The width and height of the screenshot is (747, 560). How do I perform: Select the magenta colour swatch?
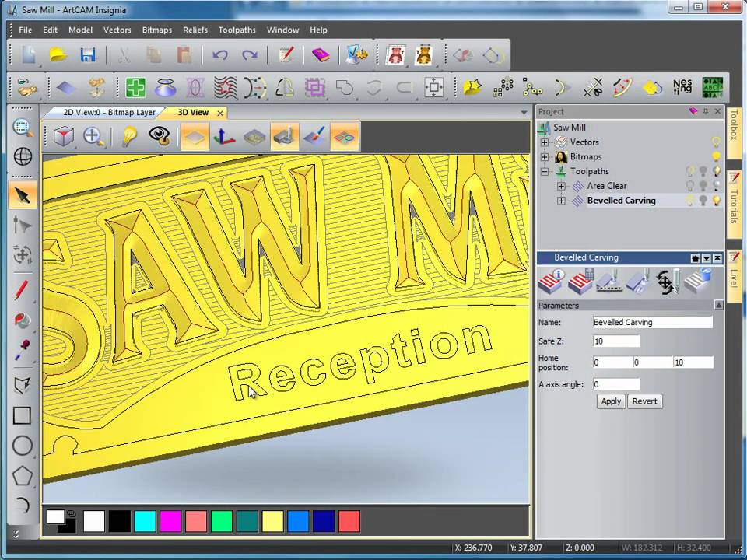(x=170, y=521)
